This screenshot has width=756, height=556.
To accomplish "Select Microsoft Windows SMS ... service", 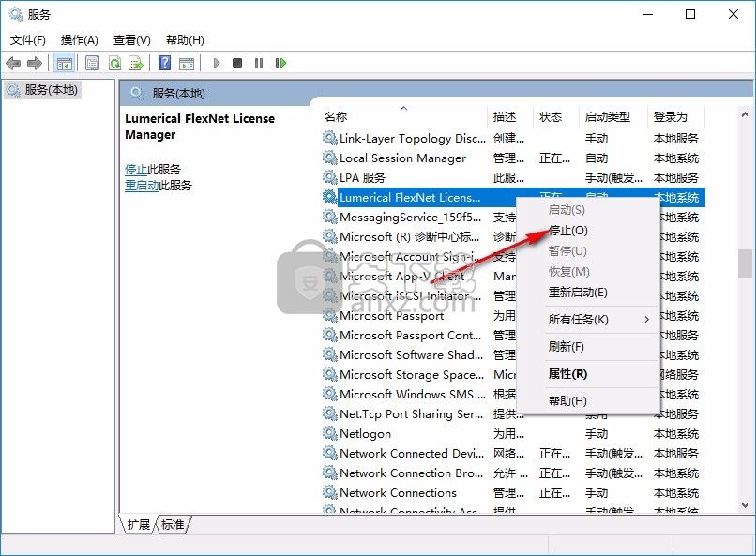I will tap(413, 394).
